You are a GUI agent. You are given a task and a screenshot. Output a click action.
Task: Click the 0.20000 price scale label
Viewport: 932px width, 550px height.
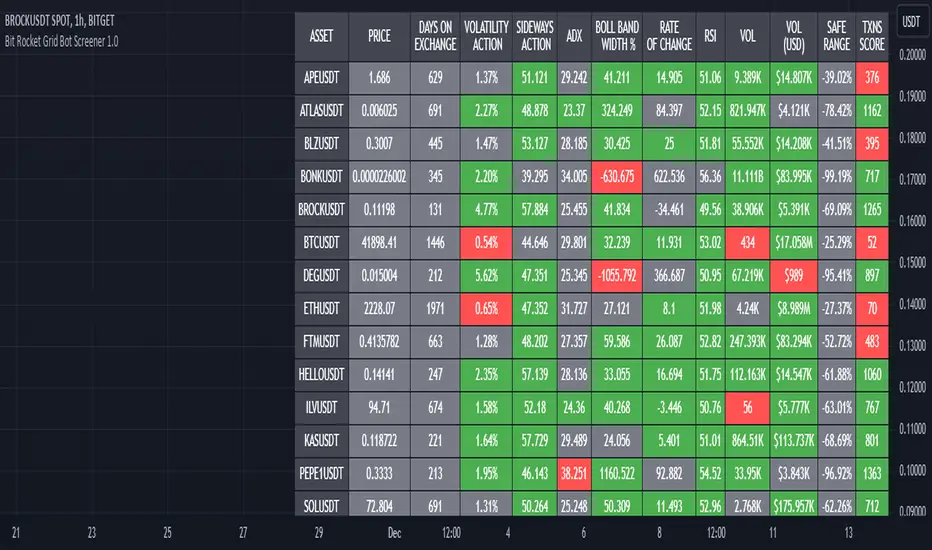(911, 56)
